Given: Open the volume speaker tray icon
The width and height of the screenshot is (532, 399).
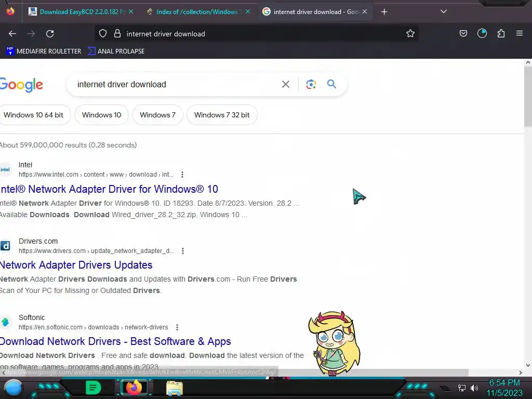Looking at the screenshot, I should pyautogui.click(x=474, y=388).
